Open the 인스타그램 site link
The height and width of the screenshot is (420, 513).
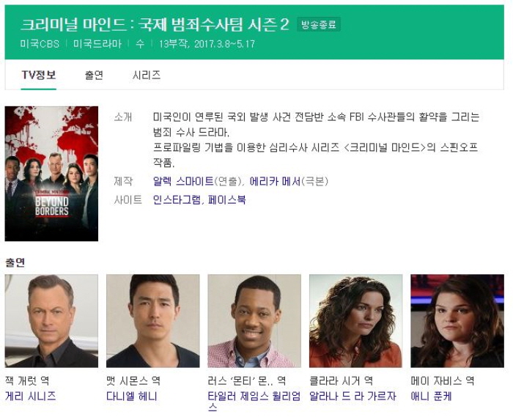177,199
